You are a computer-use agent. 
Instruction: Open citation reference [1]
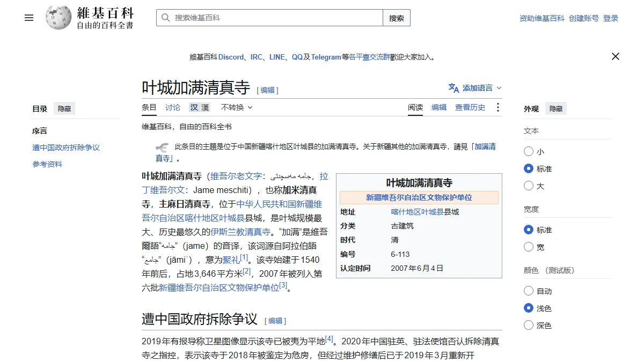click(244, 257)
